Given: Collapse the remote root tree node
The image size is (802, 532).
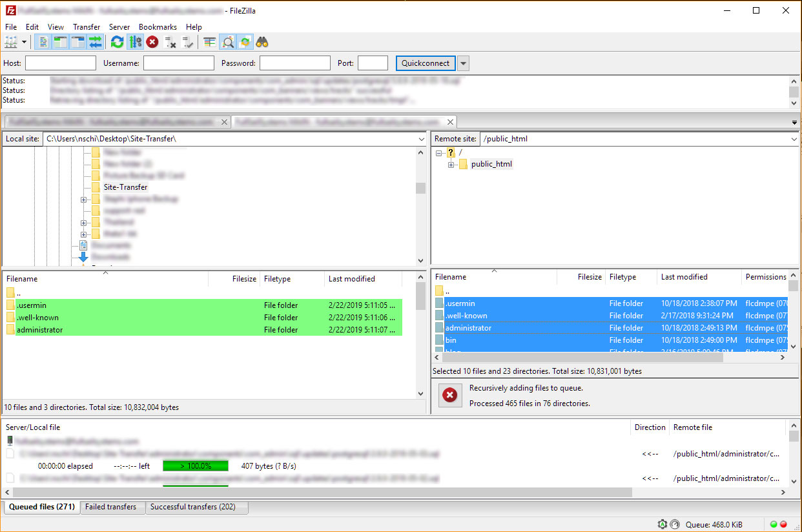Looking at the screenshot, I should click(x=439, y=153).
